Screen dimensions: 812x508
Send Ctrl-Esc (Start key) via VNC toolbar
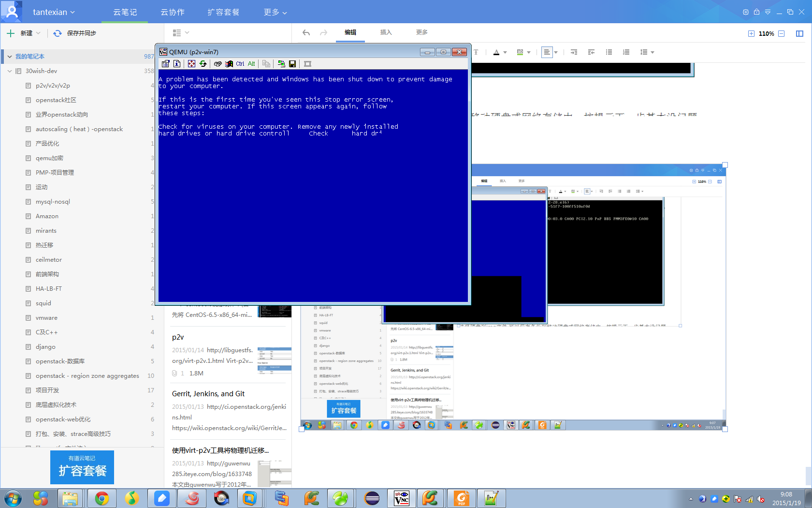pyautogui.click(x=229, y=64)
